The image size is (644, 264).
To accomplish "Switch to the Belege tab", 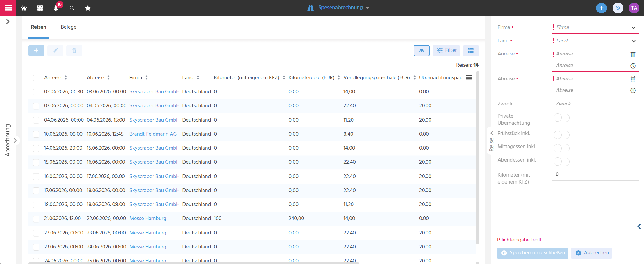I will (x=69, y=27).
